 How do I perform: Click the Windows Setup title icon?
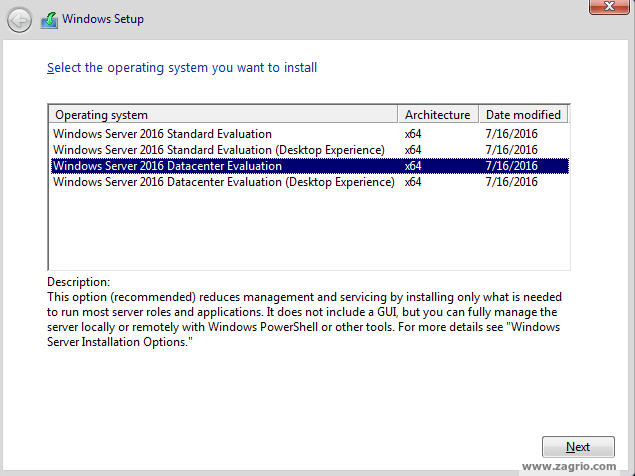coord(49,20)
